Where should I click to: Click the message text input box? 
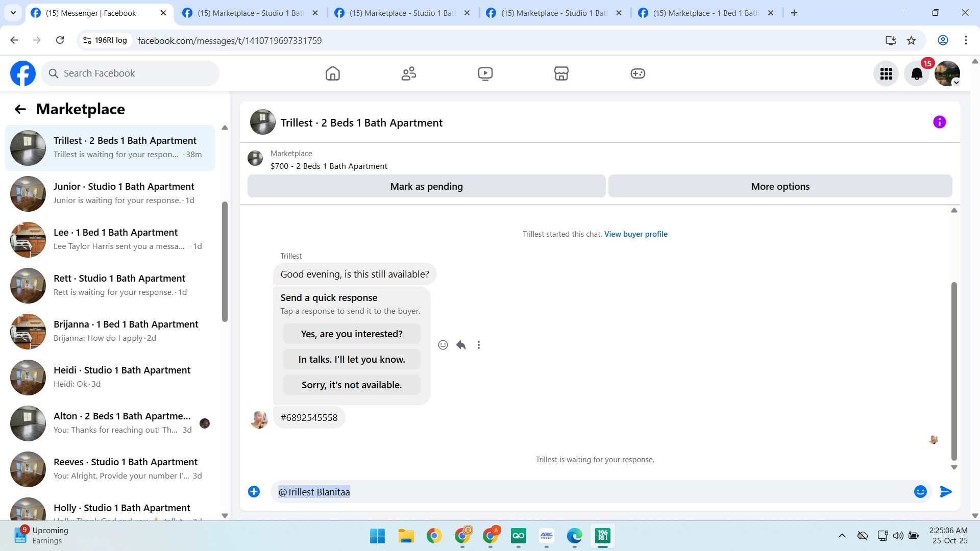pyautogui.click(x=592, y=492)
